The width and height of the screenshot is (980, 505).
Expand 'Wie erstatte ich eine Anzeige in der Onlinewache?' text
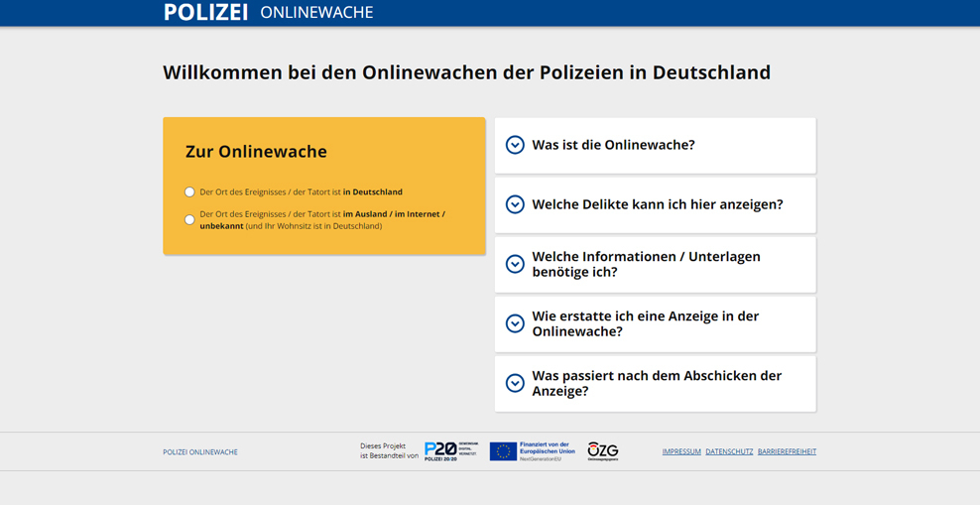coord(645,323)
